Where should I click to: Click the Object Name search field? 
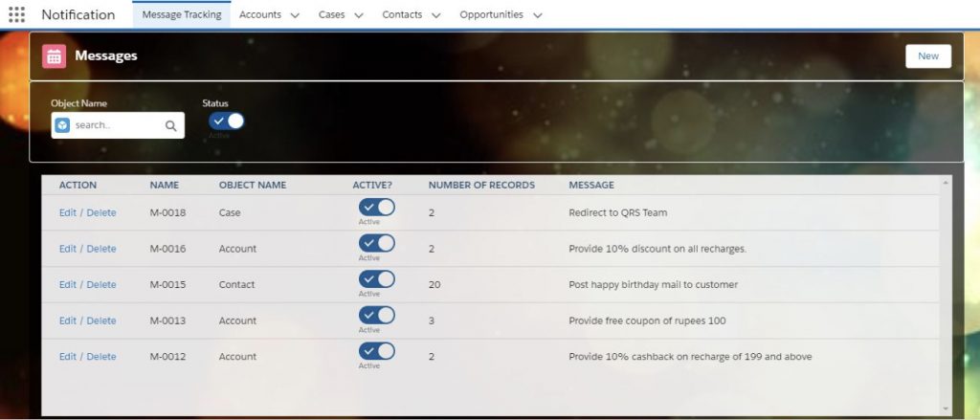(x=118, y=125)
